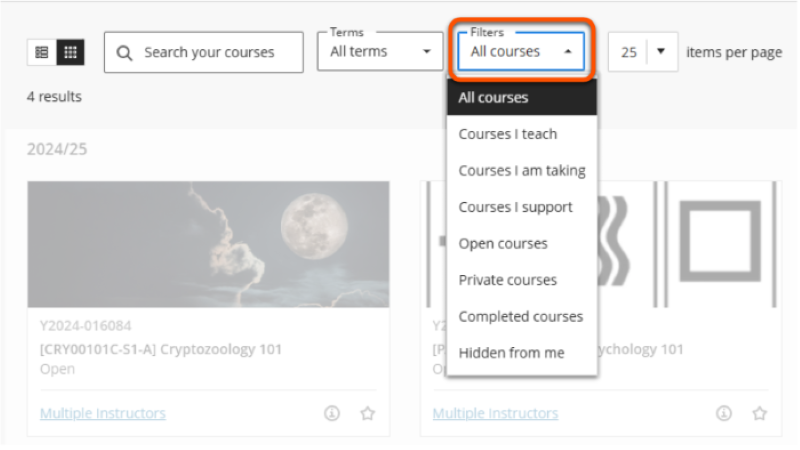The image size is (800, 450).
Task: Switch to grid view icon
Action: 70,52
